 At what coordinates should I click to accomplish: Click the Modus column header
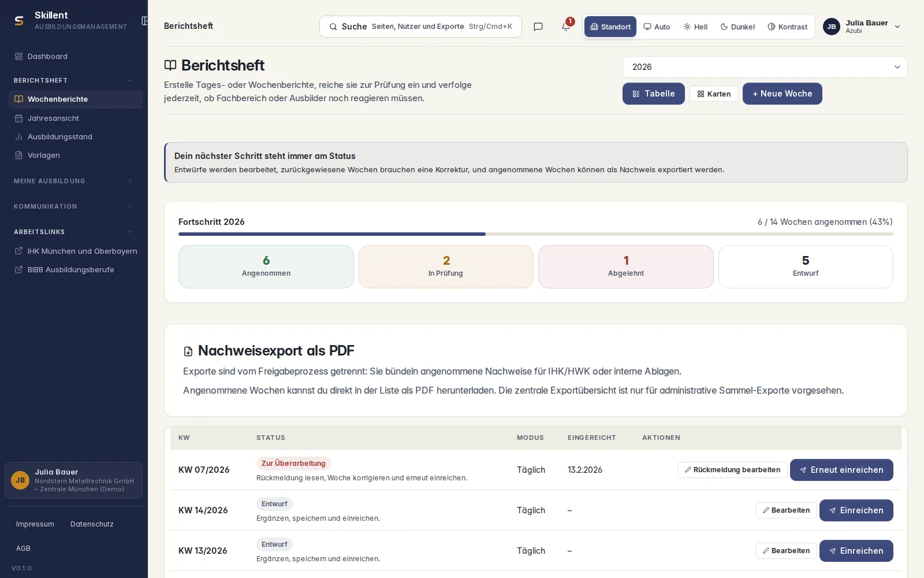click(x=530, y=438)
